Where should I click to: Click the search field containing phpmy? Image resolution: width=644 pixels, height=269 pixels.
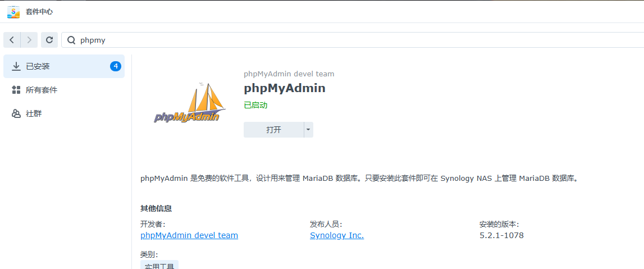click(353, 40)
